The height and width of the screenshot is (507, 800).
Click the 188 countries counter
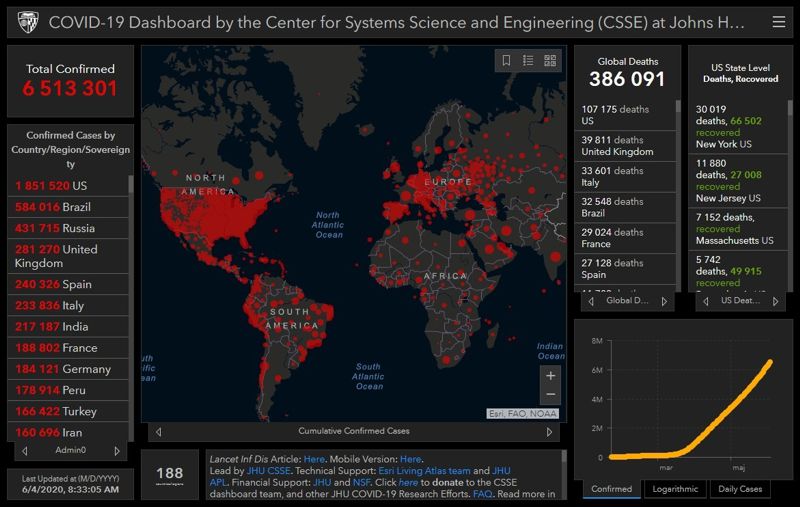coord(170,474)
